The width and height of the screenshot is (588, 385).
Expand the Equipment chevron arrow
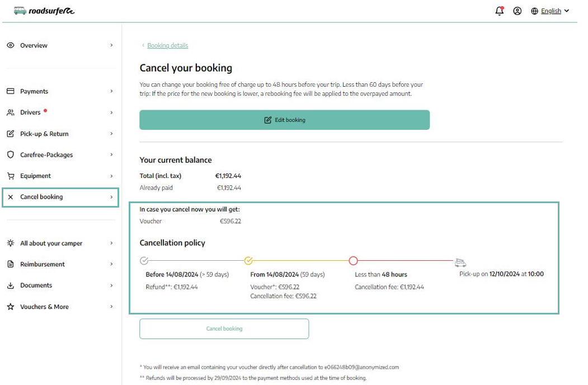pos(111,176)
